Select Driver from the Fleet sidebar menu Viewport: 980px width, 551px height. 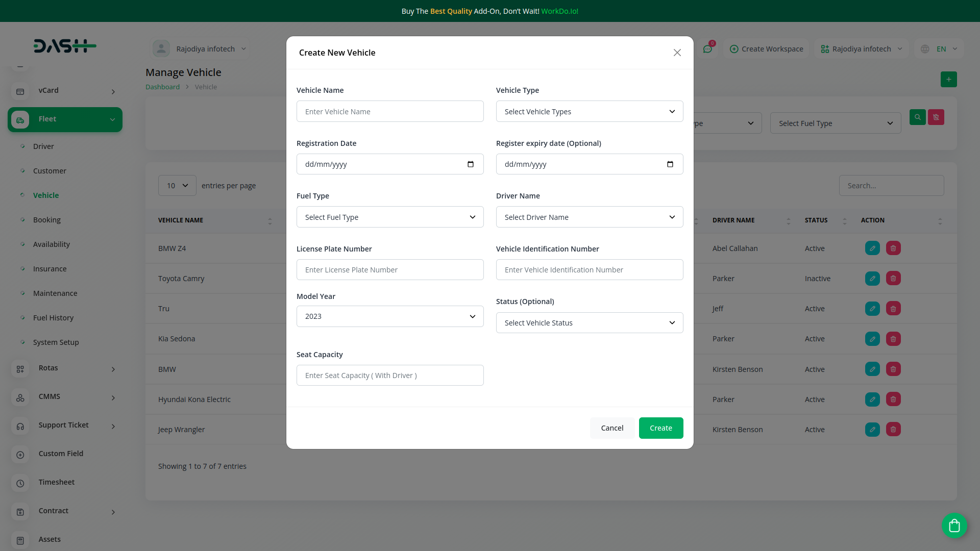44,146
